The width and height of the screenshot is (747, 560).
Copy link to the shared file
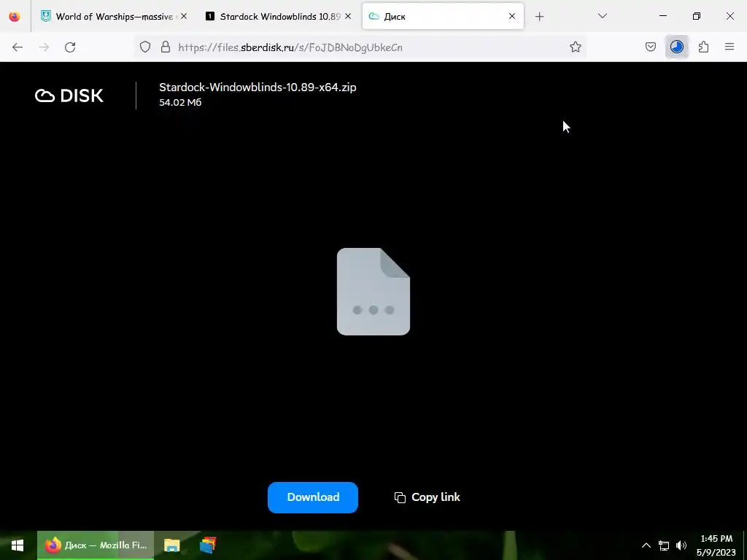pyautogui.click(x=427, y=497)
